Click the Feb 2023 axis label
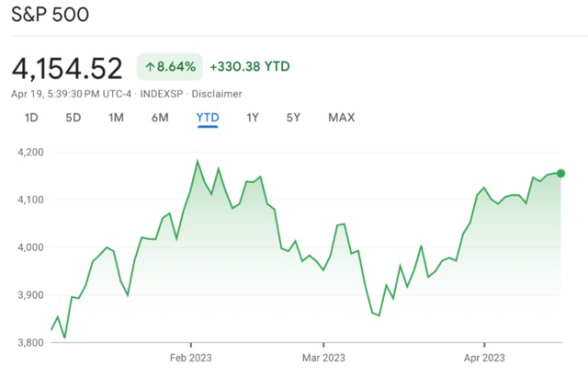This screenshot has width=588, height=378. point(193,356)
